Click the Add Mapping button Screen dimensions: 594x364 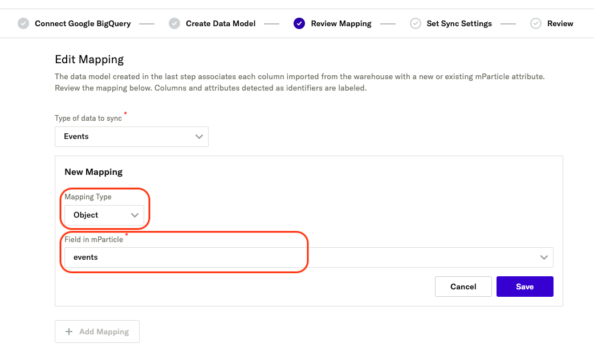pos(97,332)
